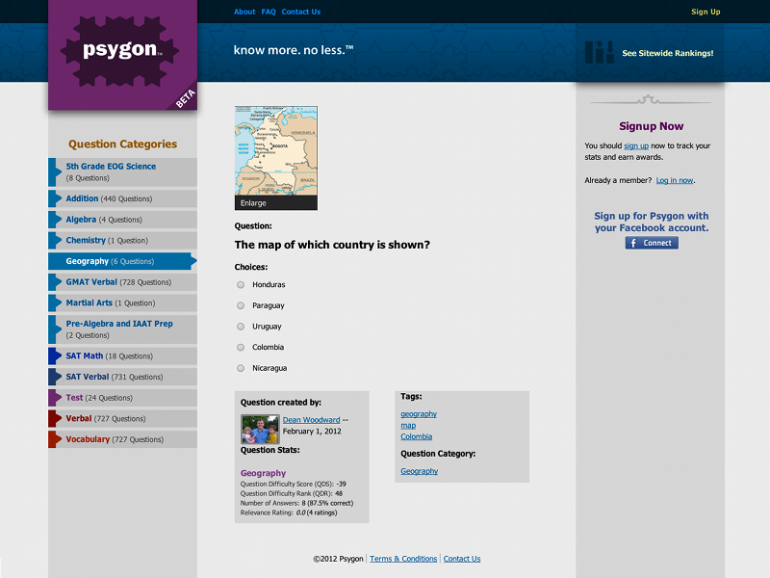The width and height of the screenshot is (770, 578).
Task: Open Dean Woodward author link
Action: pyautogui.click(x=311, y=420)
